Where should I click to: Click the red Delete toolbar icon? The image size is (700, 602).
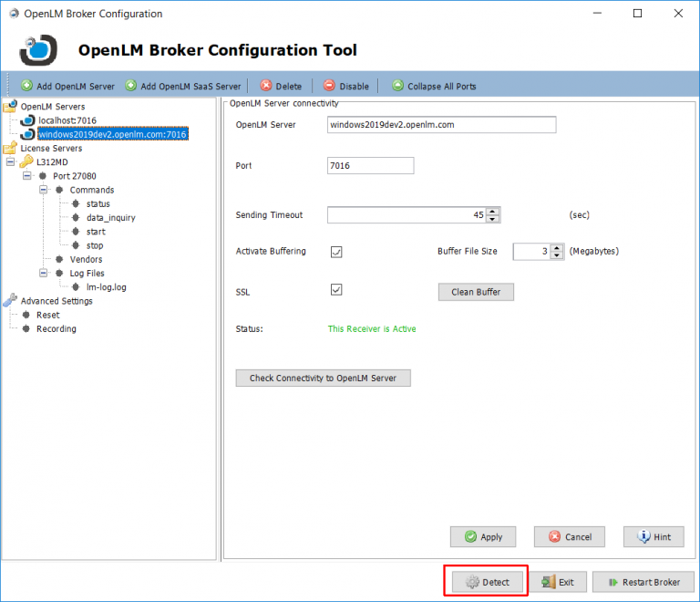tap(266, 86)
